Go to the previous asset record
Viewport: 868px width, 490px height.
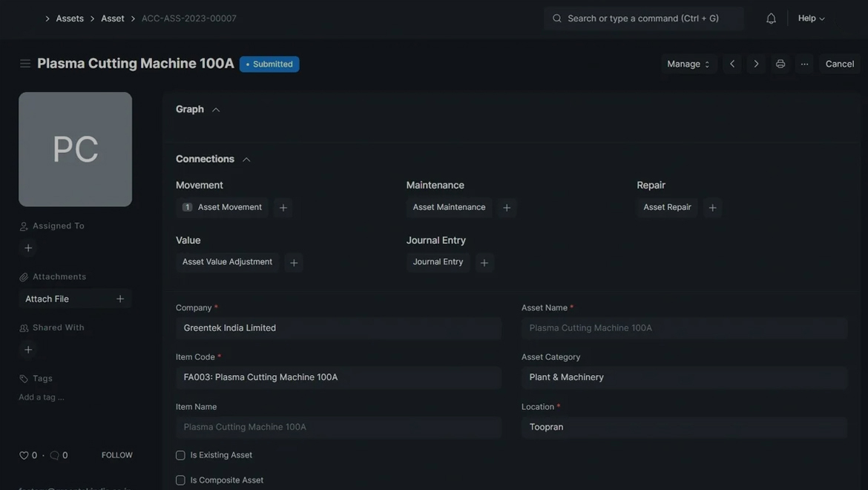tap(732, 64)
